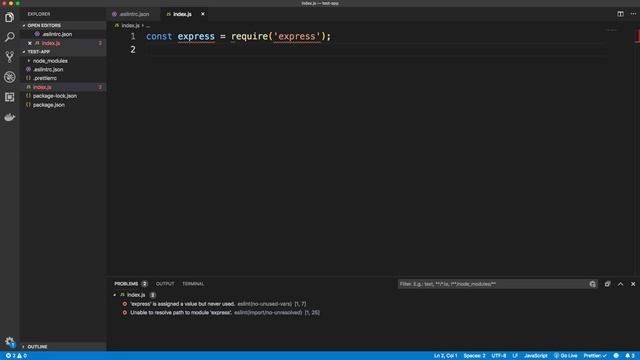Click Go Live in status bar
The width and height of the screenshot is (640, 360).
(566, 356)
